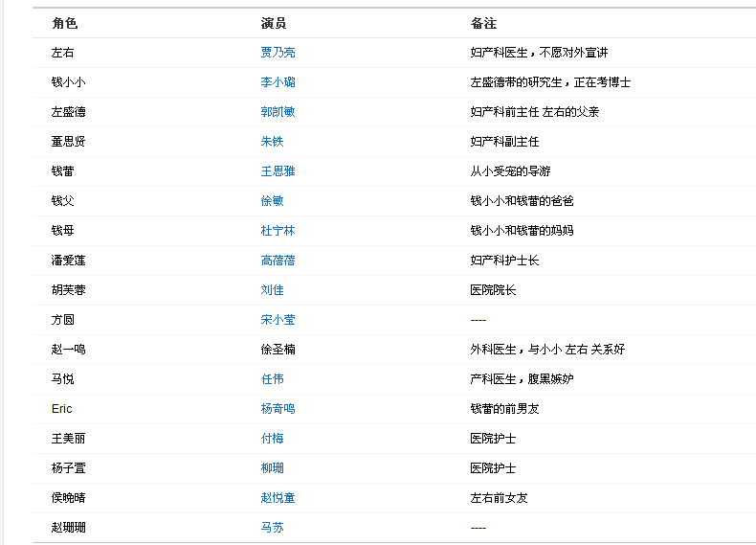The image size is (756, 545).
Task: Open the actor link 李小璐
Action: tap(278, 82)
